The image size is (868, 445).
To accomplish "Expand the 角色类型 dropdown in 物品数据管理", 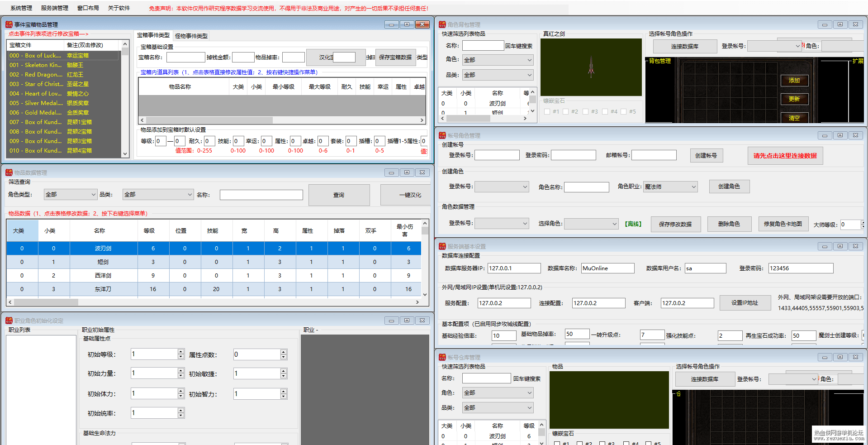I will 71,195.
